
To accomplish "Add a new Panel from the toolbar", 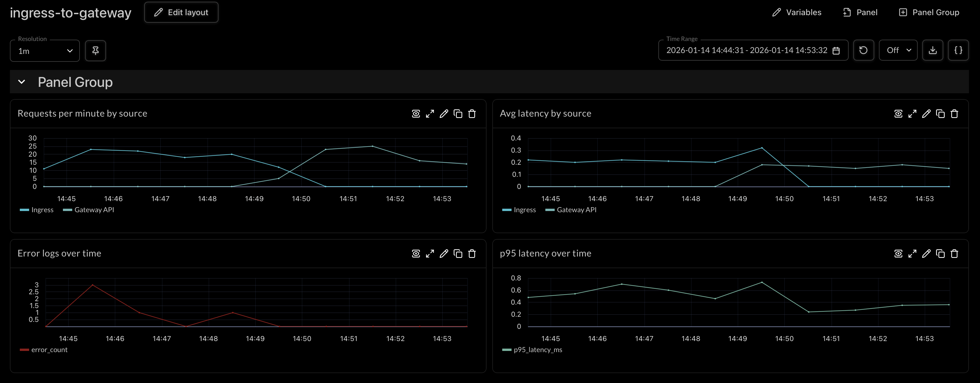I will pyautogui.click(x=860, y=12).
